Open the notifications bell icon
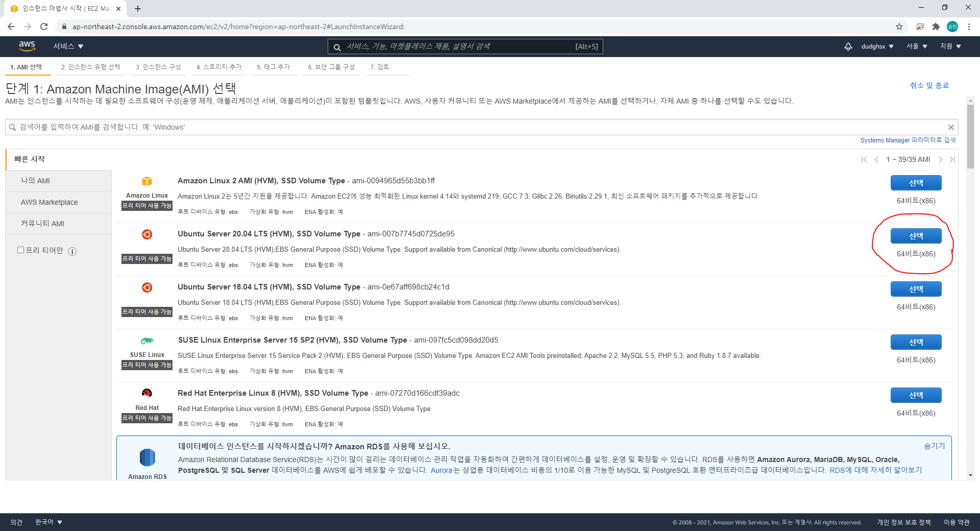980x531 pixels. pos(848,46)
